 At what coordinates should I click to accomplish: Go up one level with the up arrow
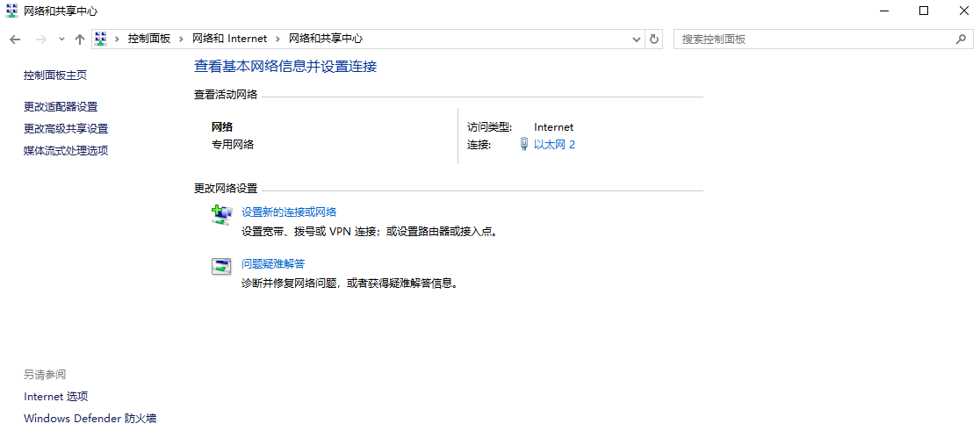80,40
